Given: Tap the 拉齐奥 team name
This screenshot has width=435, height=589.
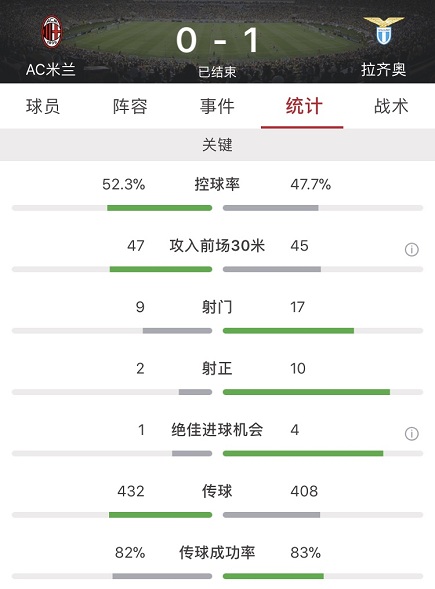Looking at the screenshot, I should [384, 70].
